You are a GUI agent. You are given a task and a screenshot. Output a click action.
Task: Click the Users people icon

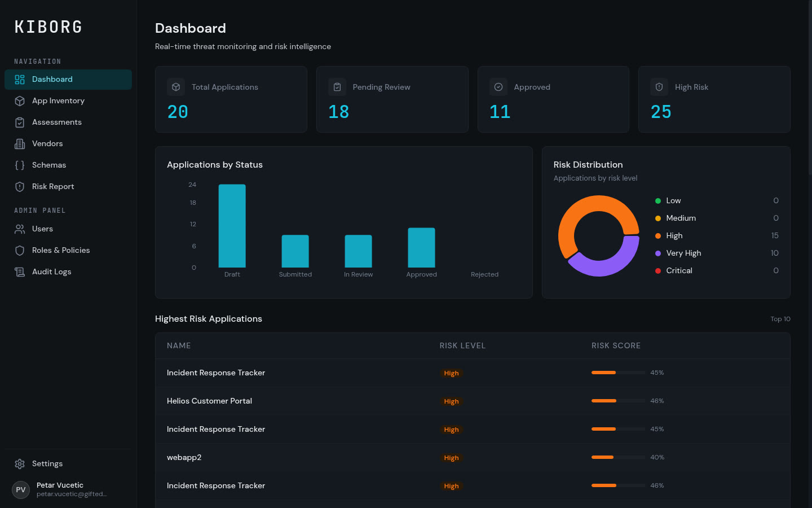20,229
